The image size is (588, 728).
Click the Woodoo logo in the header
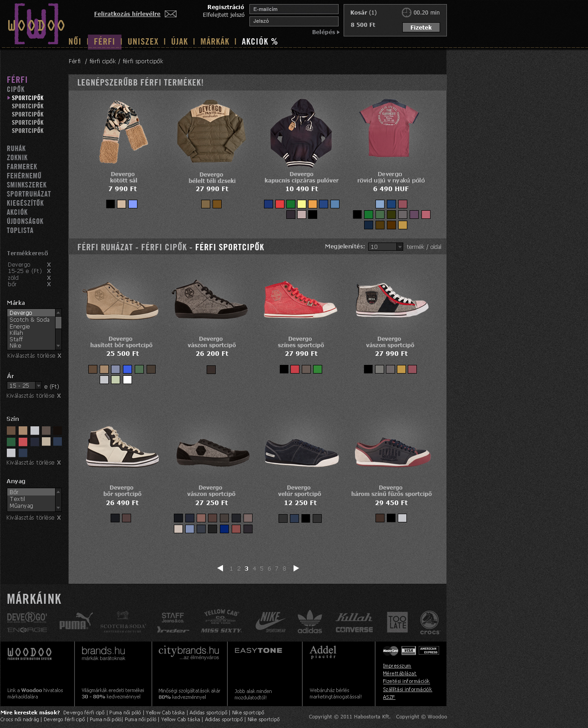click(36, 24)
